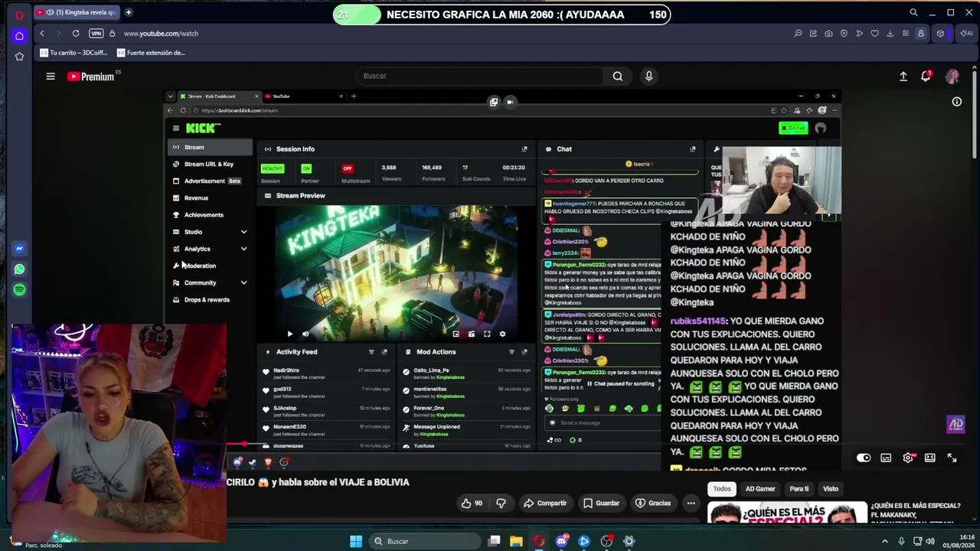980x551 pixels.
Task: Play the Kick stream preview
Action: point(289,334)
